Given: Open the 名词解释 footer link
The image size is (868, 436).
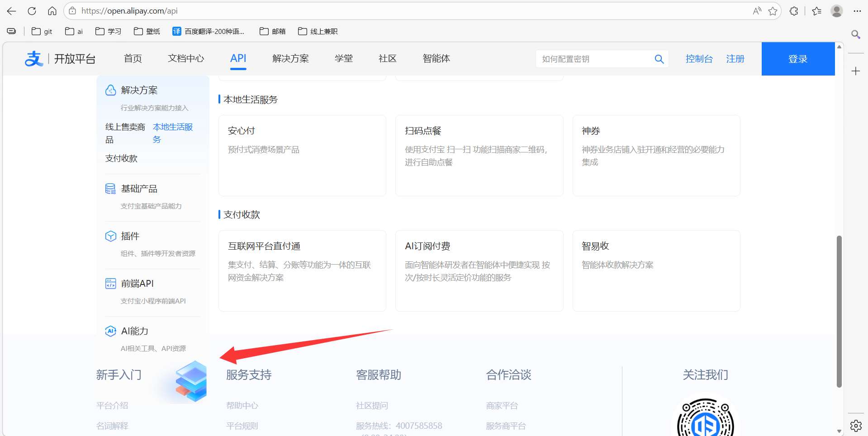Looking at the screenshot, I should 112,426.
